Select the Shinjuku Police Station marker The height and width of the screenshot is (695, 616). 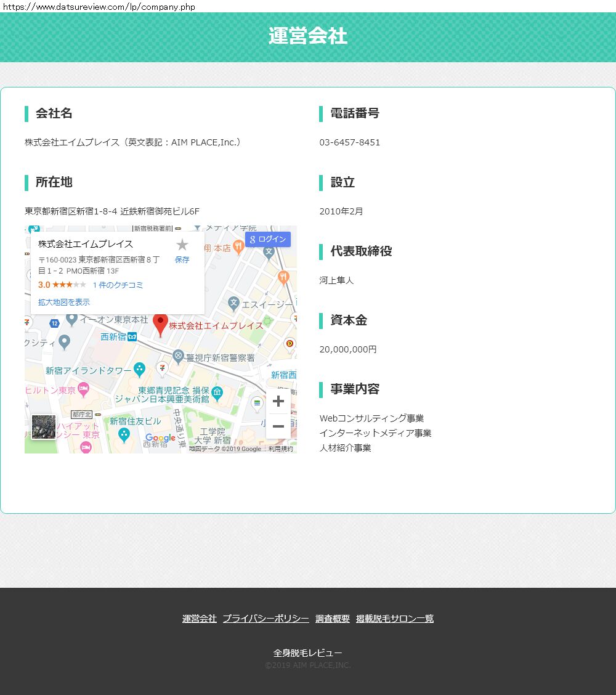tap(179, 356)
